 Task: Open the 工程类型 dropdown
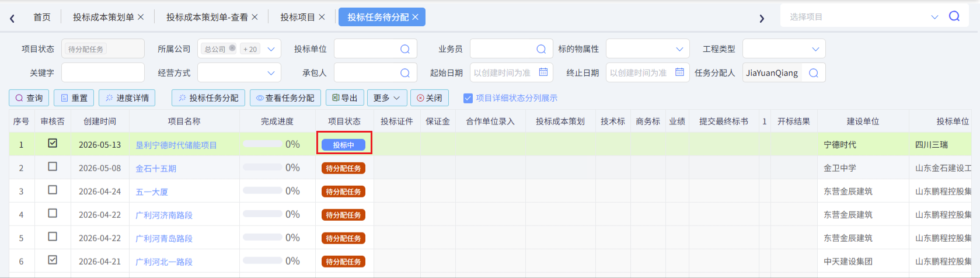(815, 49)
